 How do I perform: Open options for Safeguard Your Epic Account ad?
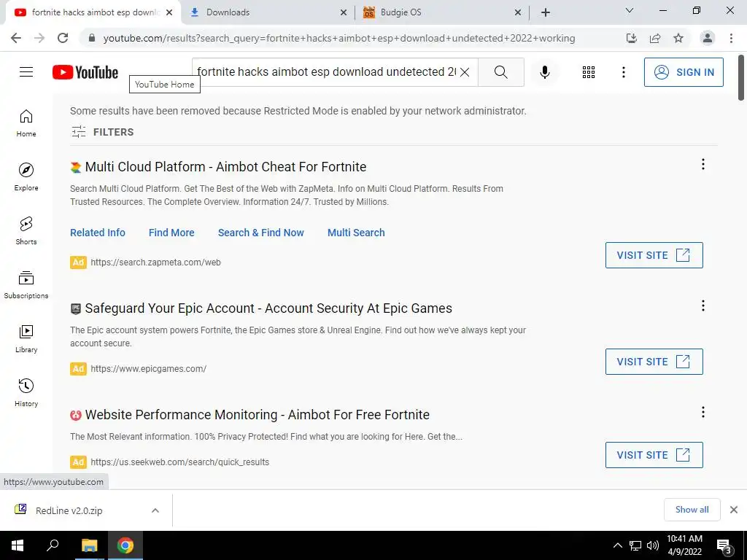tap(703, 306)
